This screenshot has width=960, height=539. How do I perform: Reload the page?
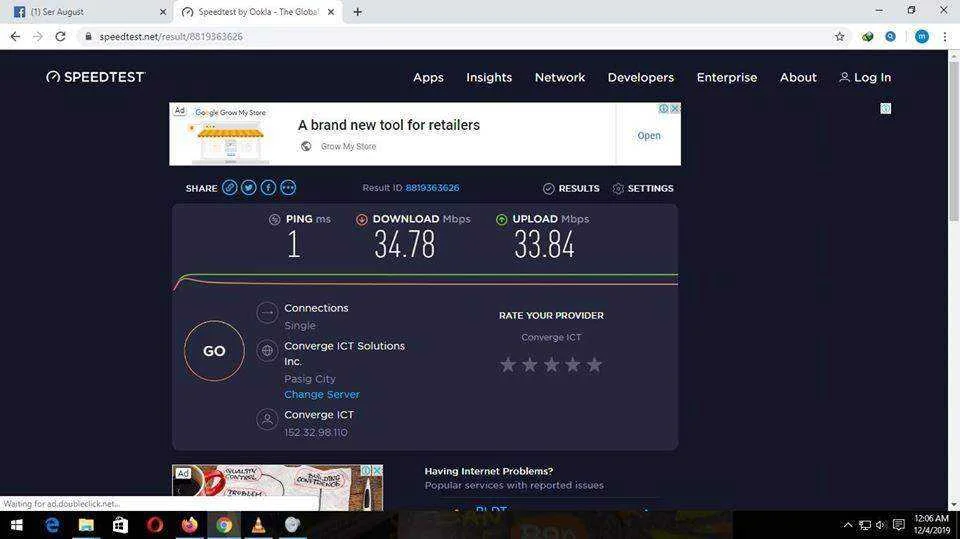coord(60,37)
